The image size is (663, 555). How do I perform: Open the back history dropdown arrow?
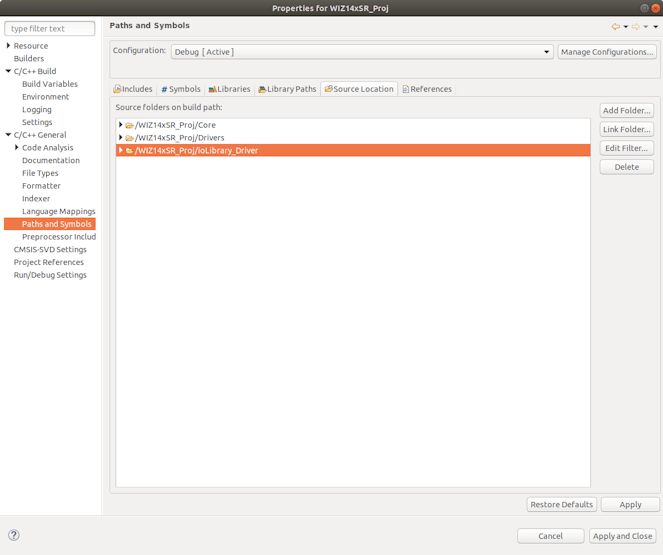point(626,27)
